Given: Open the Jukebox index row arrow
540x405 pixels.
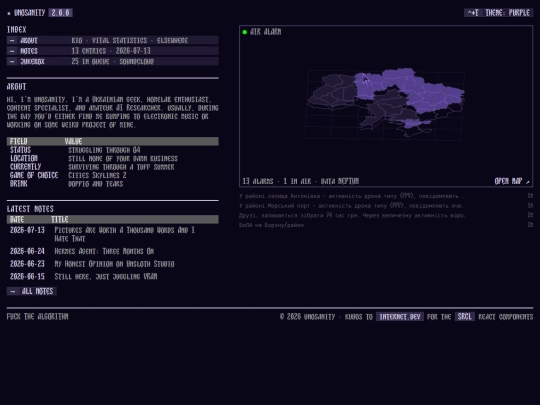Looking at the screenshot, I should pyautogui.click(x=12, y=61).
